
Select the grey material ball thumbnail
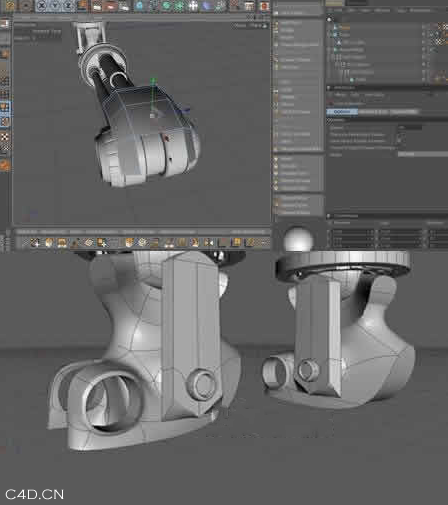coord(298,239)
